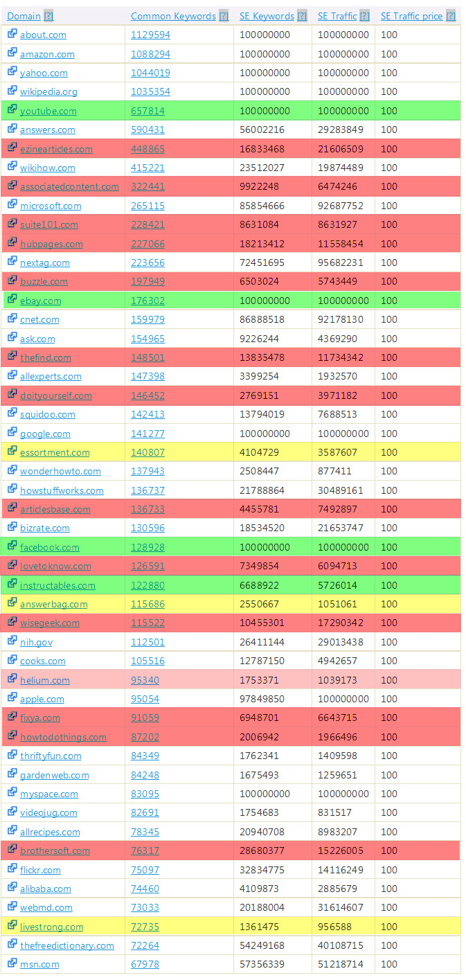
Task: Click the external icon beside answers.com
Action: [12, 129]
